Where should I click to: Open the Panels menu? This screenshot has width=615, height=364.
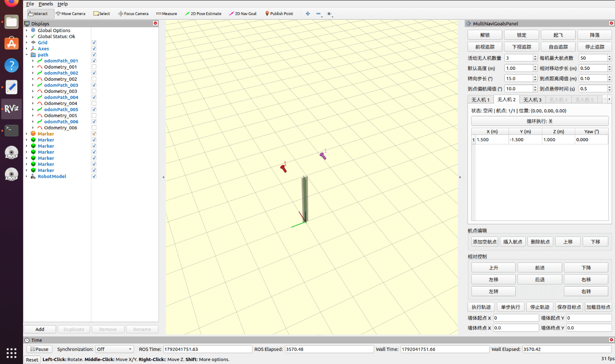coord(46,4)
